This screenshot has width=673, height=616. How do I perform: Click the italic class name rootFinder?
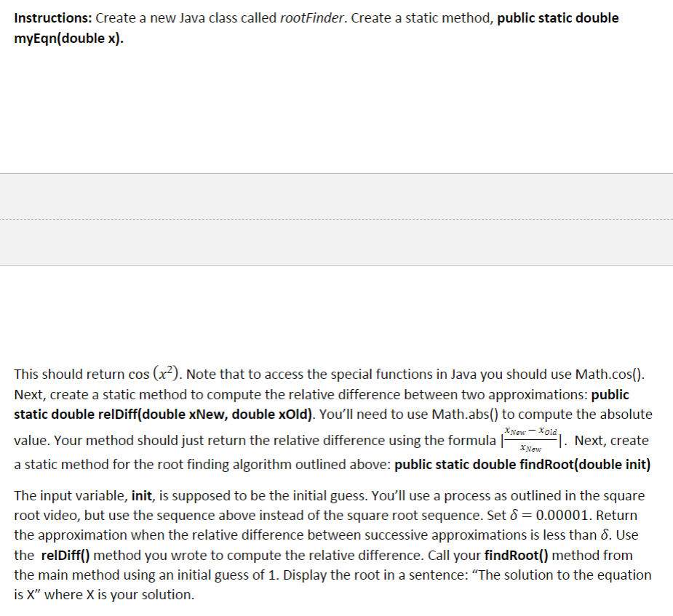point(312,18)
